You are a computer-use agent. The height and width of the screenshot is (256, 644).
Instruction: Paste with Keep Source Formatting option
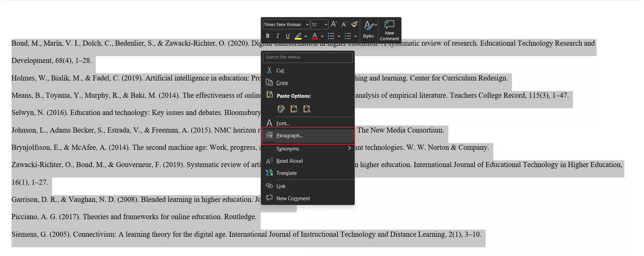point(281,109)
